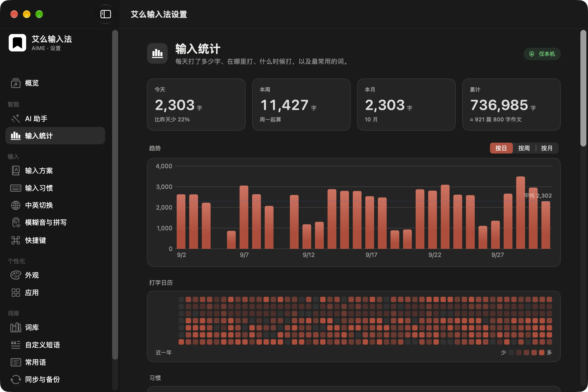Open 快捷键 via its command key icon
Image resolution: width=588 pixels, height=392 pixels.
16,240
